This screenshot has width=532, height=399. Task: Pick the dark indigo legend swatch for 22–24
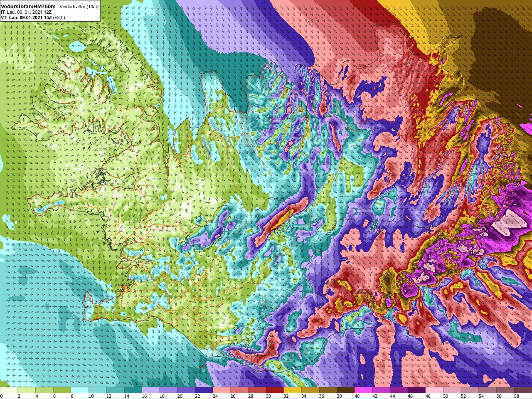pos(204,391)
